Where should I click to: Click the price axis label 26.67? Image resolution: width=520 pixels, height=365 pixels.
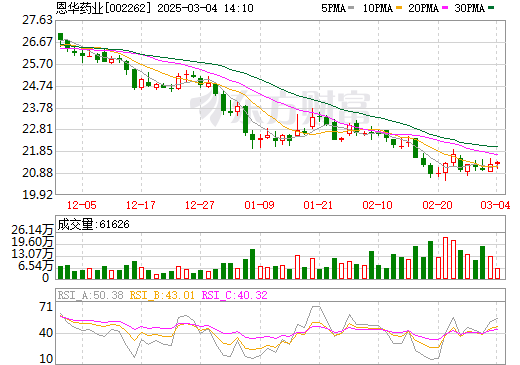tap(37, 42)
